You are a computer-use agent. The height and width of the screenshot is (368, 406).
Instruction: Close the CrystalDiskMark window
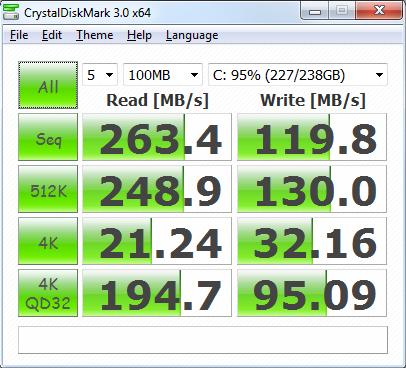(379, 11)
